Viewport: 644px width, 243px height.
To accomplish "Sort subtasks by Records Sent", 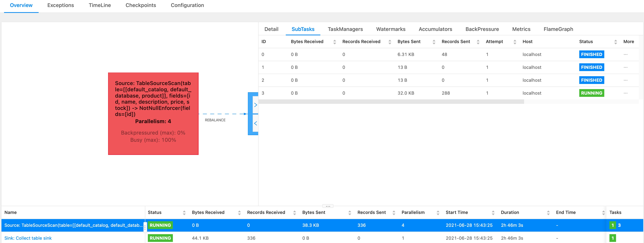I will (x=478, y=42).
